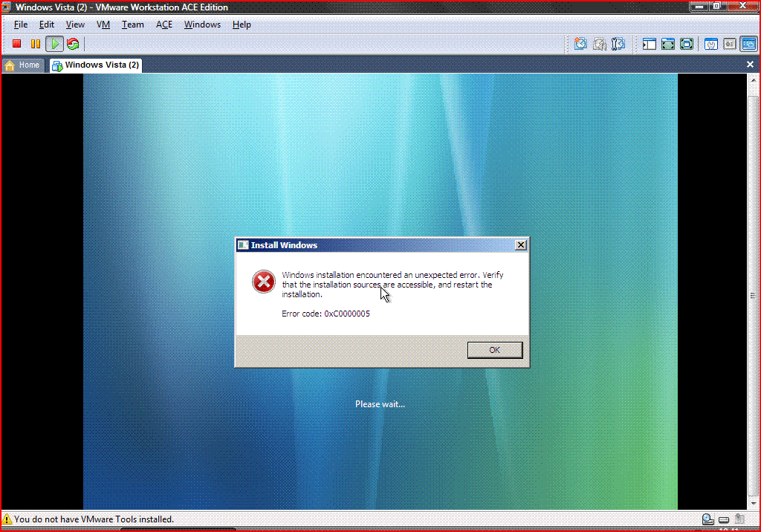
Task: Click 'You do not have VMware Tools installed.' message
Action: pos(94,519)
